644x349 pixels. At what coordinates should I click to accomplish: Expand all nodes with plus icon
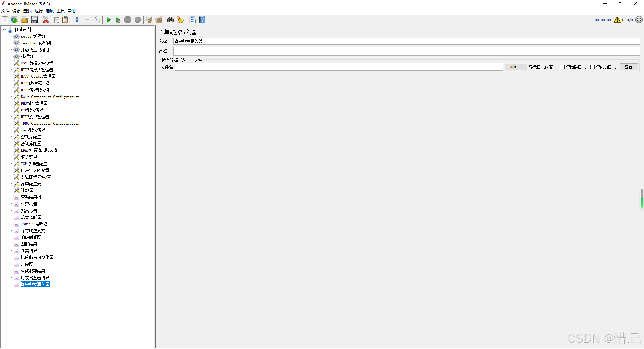[77, 20]
